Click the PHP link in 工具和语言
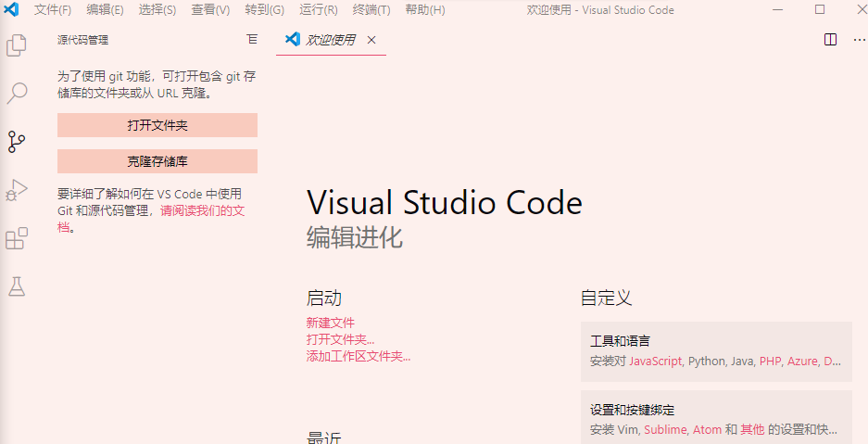This screenshot has height=444, width=868. [770, 361]
